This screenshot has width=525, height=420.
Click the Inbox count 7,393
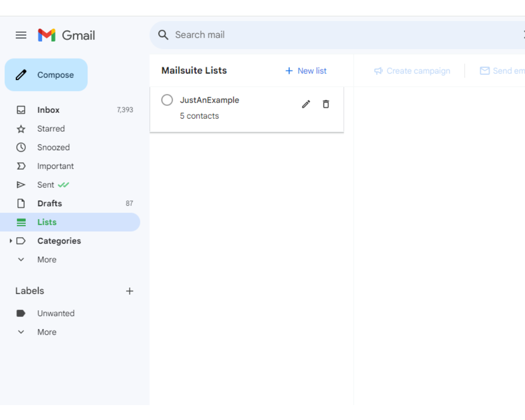coord(125,110)
